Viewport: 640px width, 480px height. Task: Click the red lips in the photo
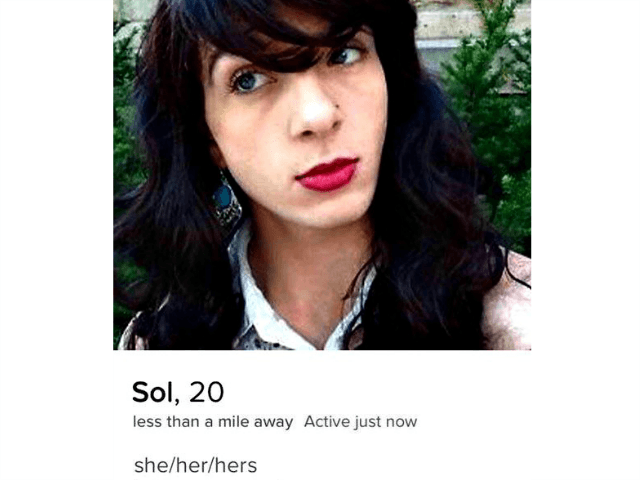pos(327,175)
